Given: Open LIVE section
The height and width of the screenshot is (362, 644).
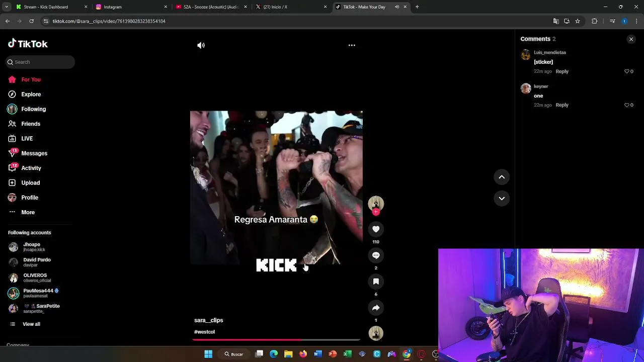Looking at the screenshot, I should 27,138.
